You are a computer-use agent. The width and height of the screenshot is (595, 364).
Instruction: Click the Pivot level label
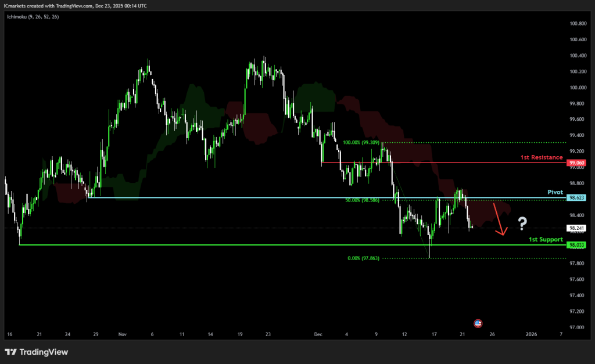click(555, 192)
